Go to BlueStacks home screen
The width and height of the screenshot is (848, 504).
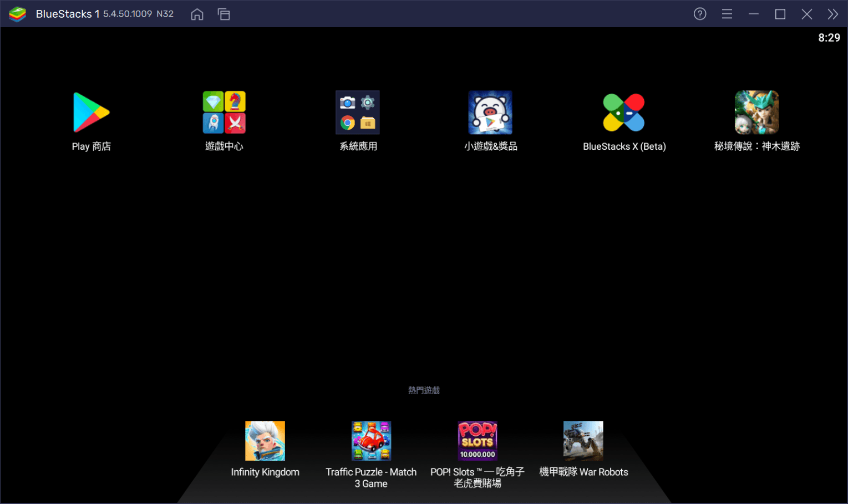[197, 14]
